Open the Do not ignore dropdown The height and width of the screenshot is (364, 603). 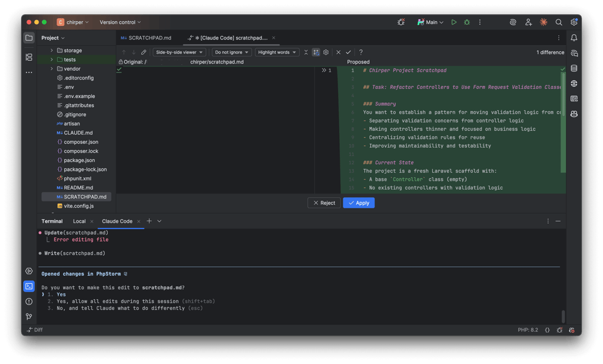click(x=231, y=52)
